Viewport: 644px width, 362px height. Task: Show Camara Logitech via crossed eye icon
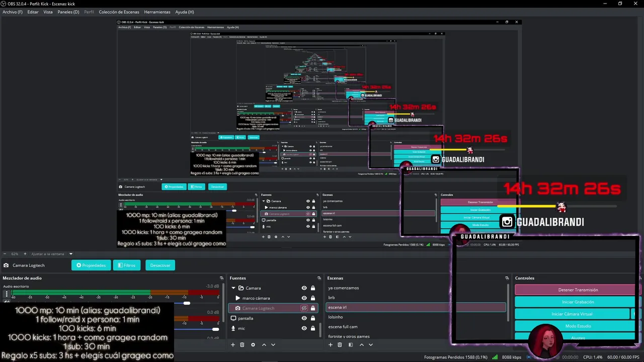coord(304,308)
